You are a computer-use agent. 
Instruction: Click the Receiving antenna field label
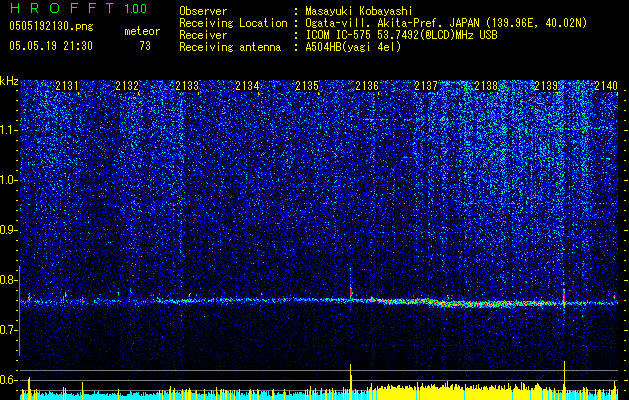[230, 47]
